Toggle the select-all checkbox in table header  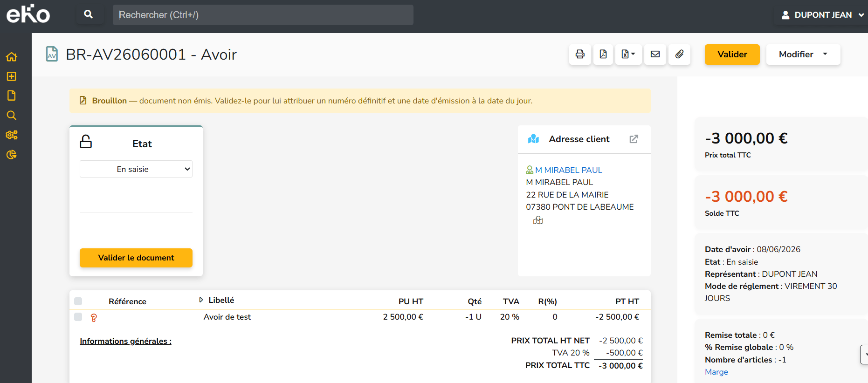coord(78,301)
